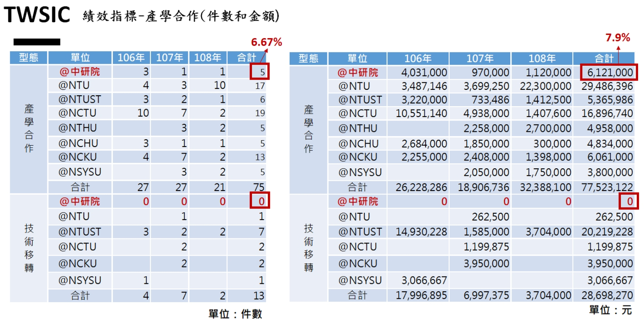
Task: Select the 29,486,396 NTU total cell
Action: point(607,86)
